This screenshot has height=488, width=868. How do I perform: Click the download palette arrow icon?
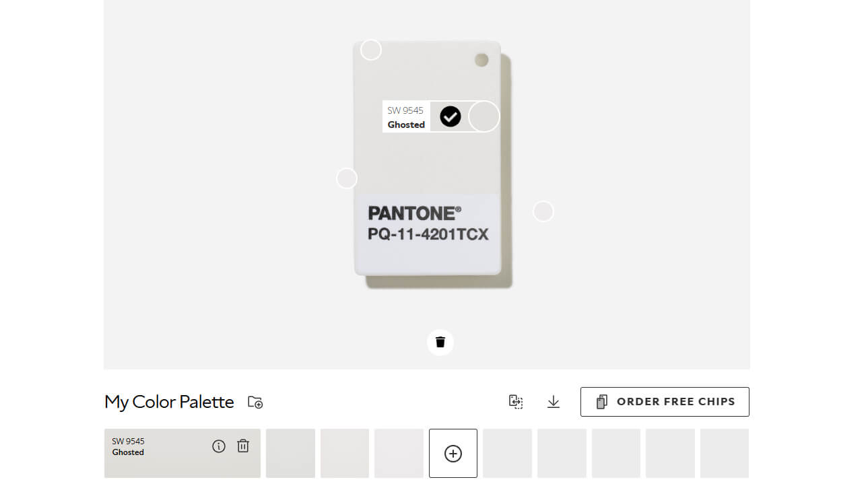click(554, 402)
